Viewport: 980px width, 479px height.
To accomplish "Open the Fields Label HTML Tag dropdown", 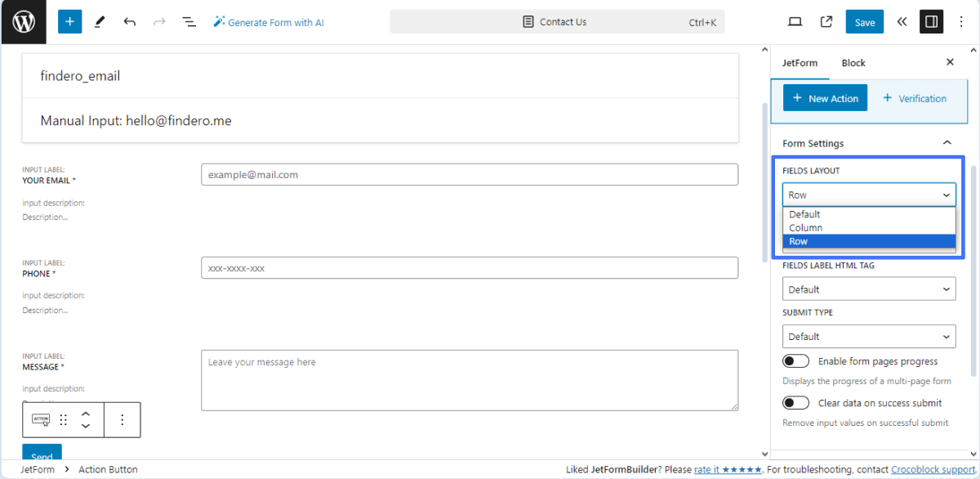I will pos(869,289).
